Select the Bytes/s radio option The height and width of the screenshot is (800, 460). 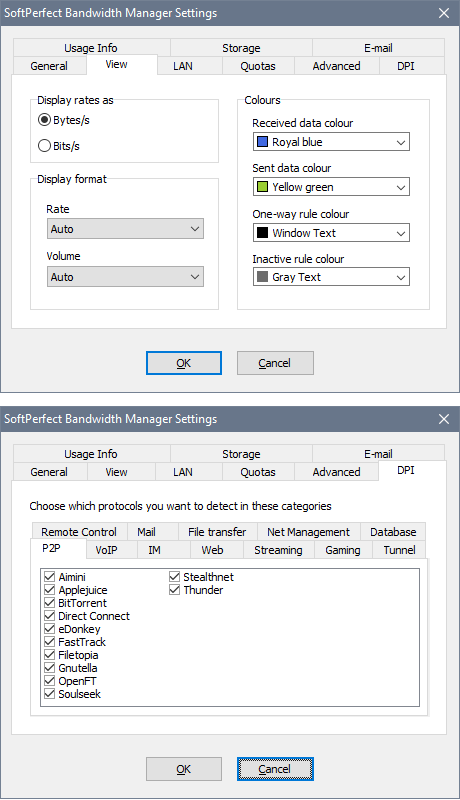tap(44, 120)
